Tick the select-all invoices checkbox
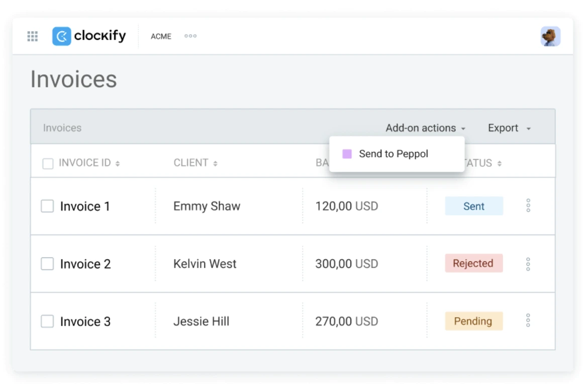The height and width of the screenshot is (388, 588). [x=48, y=163]
